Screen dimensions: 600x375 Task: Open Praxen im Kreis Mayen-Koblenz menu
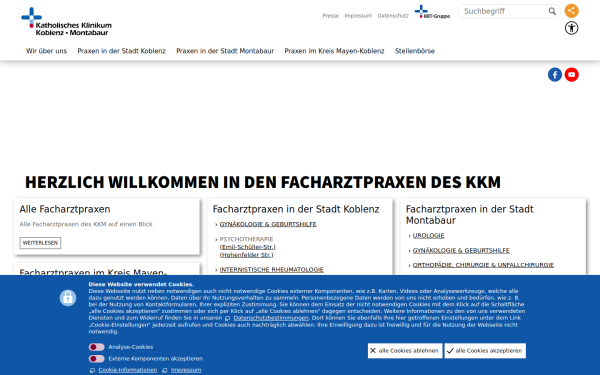tap(334, 51)
